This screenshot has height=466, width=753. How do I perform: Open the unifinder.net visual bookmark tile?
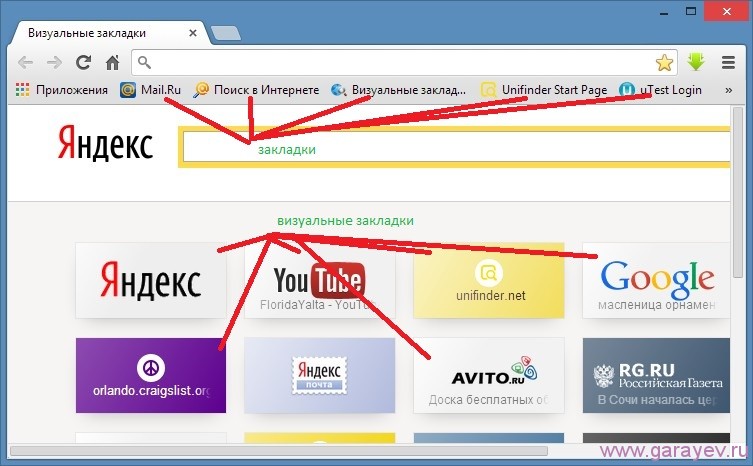(489, 281)
